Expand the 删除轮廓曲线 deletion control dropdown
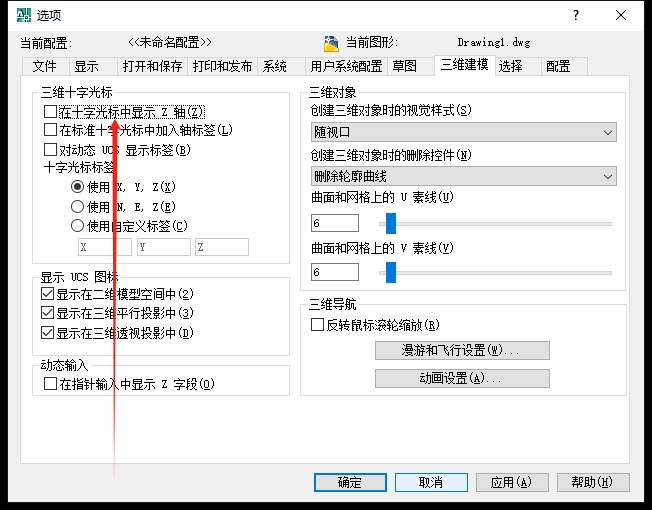Image resolution: width=652 pixels, height=510 pixels. [463, 177]
